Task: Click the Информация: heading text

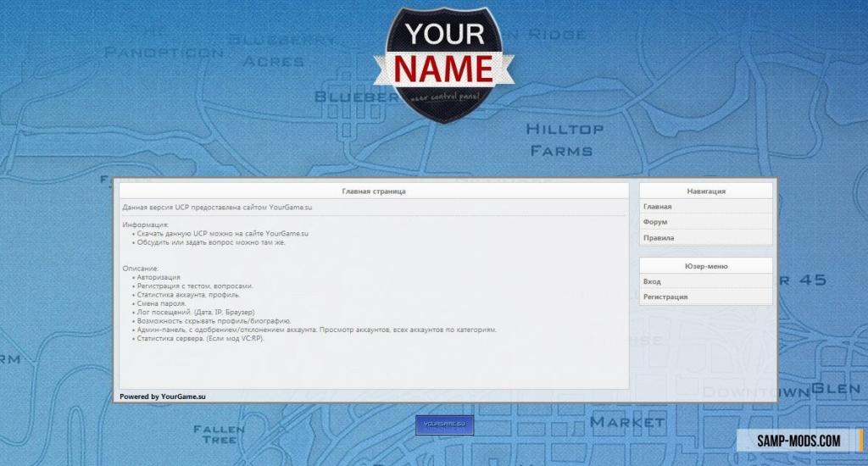Action: pos(145,225)
